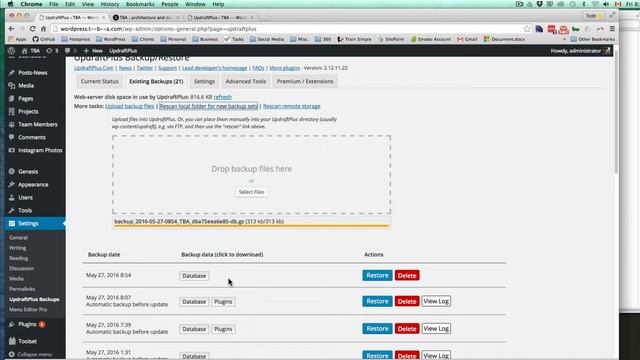The height and width of the screenshot is (360, 640).
Task: Delete the May 27, 2016 7:39 backup
Action: point(407,329)
